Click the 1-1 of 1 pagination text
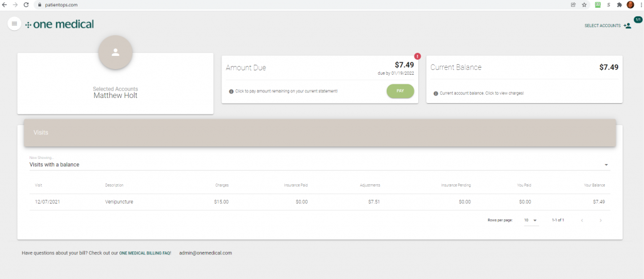 (x=558, y=221)
